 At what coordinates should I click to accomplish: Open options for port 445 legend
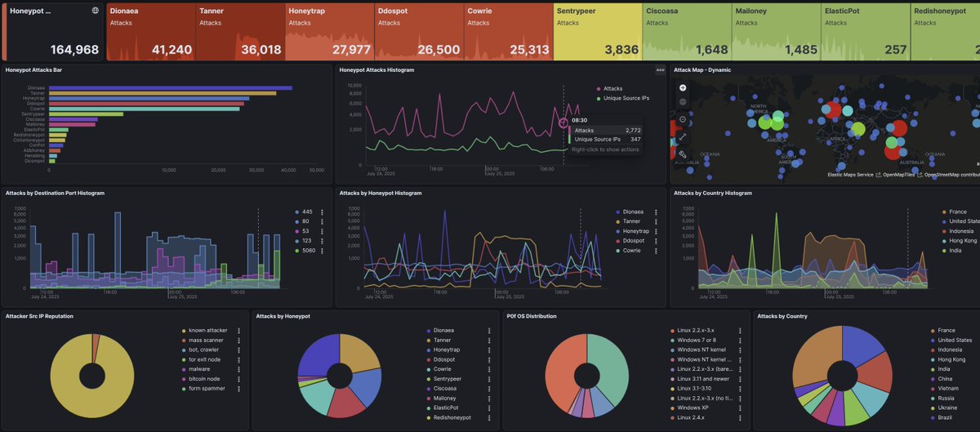(x=323, y=212)
